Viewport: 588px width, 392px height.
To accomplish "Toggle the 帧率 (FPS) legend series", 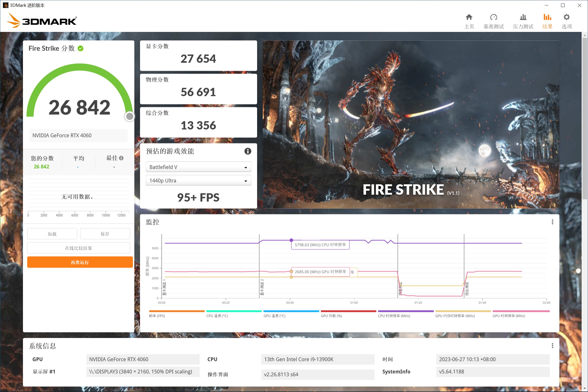I will [177, 314].
